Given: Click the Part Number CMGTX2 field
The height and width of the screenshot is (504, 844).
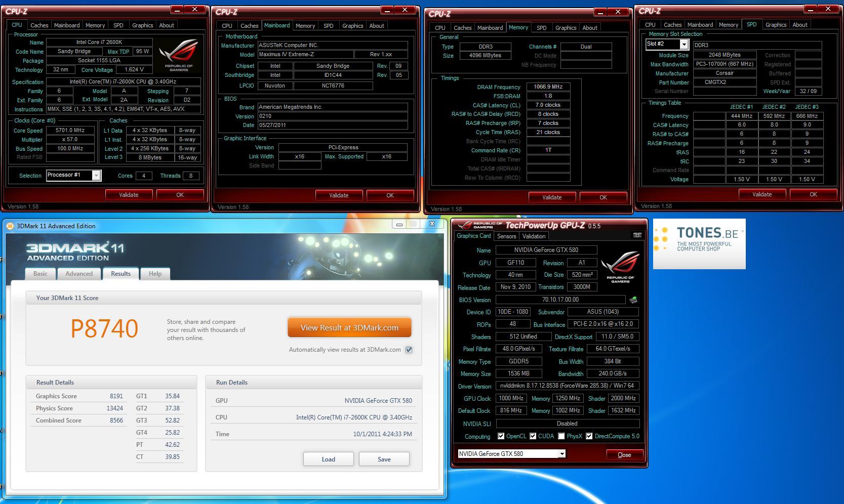Looking at the screenshot, I should [x=725, y=82].
